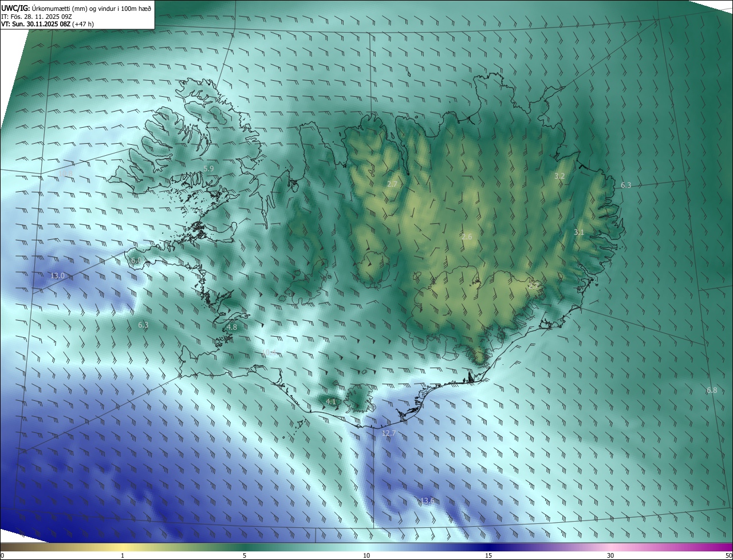This screenshot has width=733, height=560.
Task: Click the 4.1 value on the south coast
Action: 331,402
